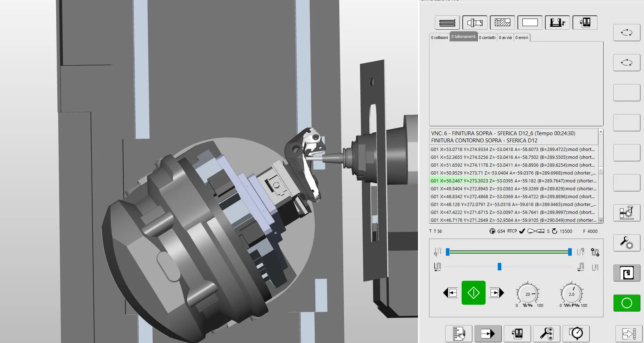This screenshot has width=644, height=343.
Task: Open the wrench and gear settings button
Action: pyautogui.click(x=626, y=243)
